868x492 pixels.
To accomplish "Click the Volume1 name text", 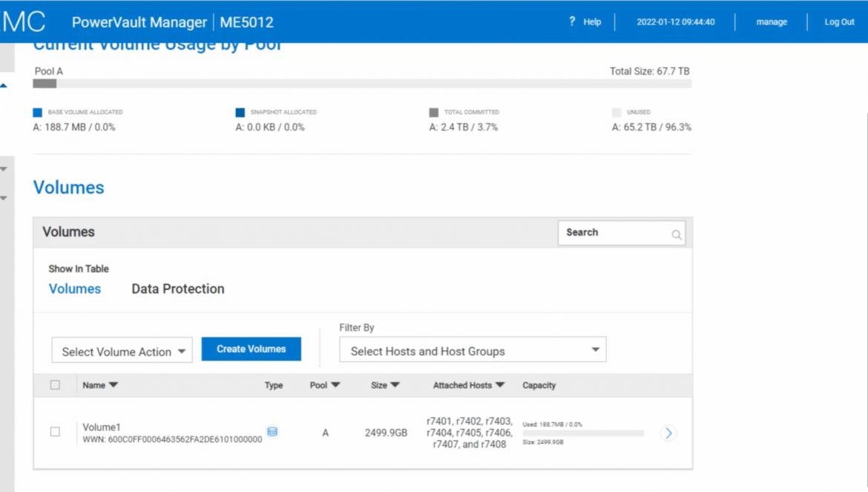I will pos(102,427).
